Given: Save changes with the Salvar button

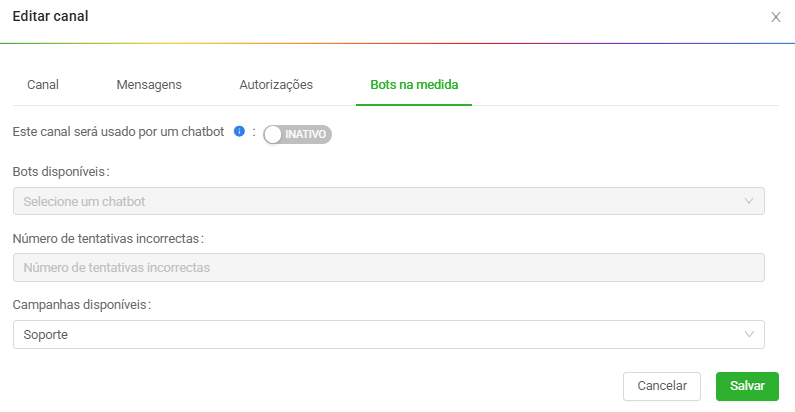Looking at the screenshot, I should (x=747, y=386).
